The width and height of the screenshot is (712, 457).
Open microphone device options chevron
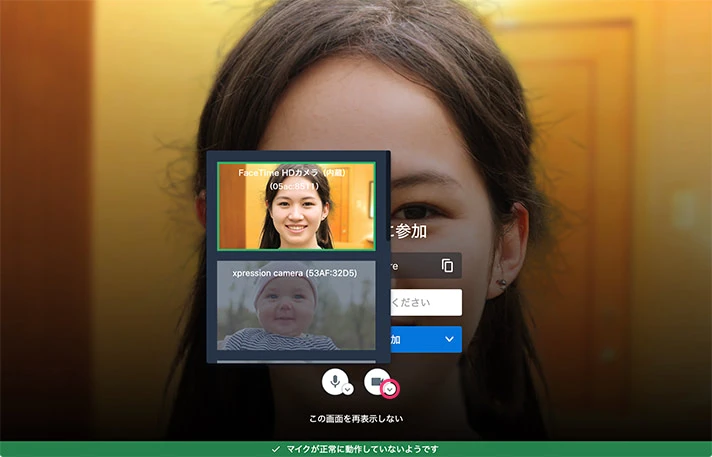pos(348,389)
